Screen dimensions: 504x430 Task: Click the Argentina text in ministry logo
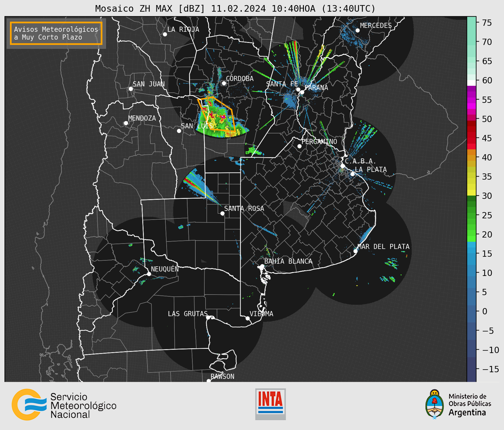(x=467, y=413)
